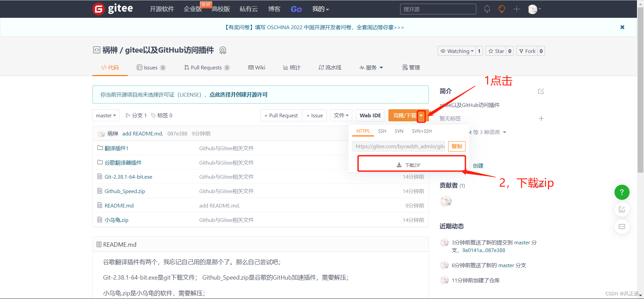Open the 文件 dropdown
This screenshot has width=644, height=299.
coord(341,115)
